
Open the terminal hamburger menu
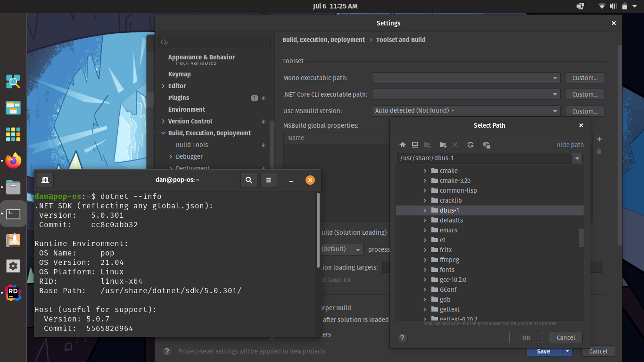tap(269, 180)
